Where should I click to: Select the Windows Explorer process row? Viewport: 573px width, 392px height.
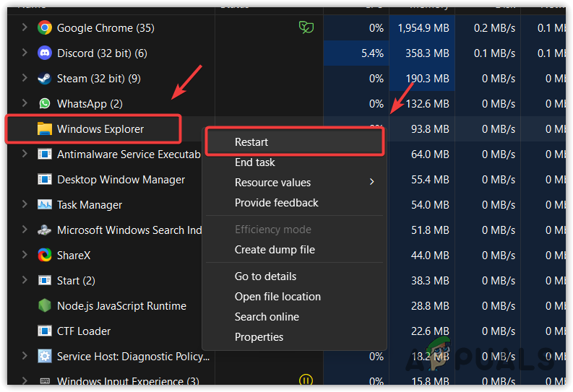tap(286, 129)
